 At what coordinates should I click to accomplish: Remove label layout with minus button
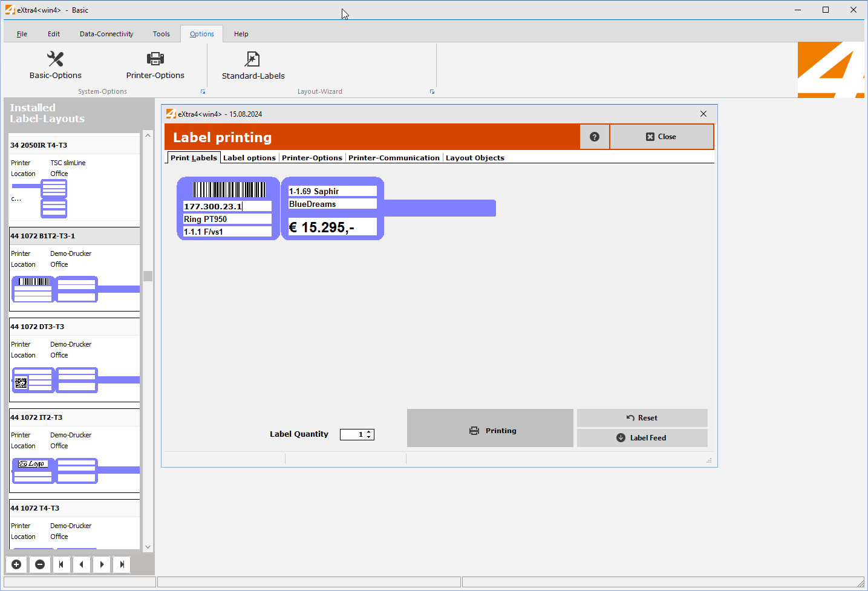pos(40,564)
